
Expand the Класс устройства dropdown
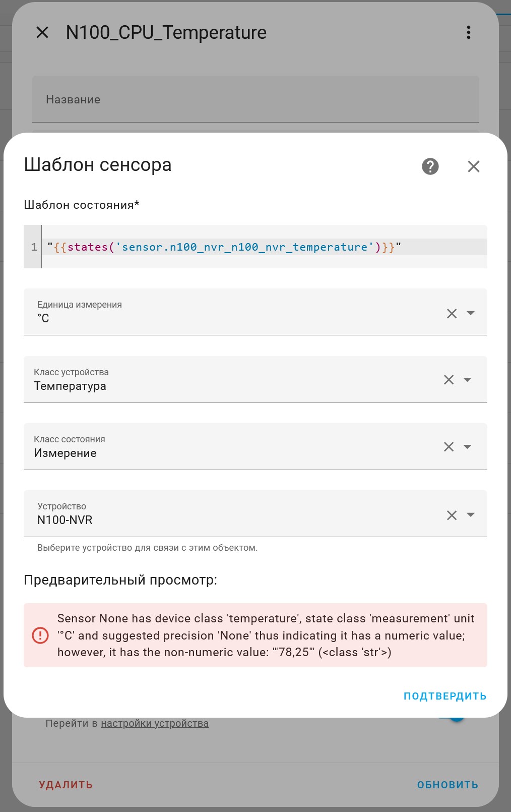(x=467, y=380)
